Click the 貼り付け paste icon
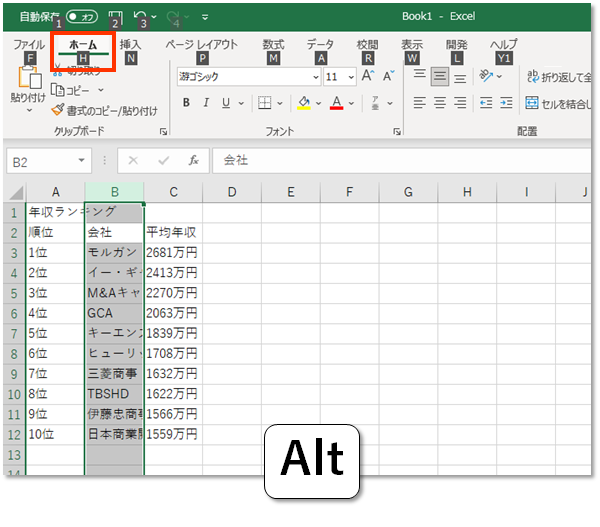Viewport: 600px width, 527px height. 29,77
